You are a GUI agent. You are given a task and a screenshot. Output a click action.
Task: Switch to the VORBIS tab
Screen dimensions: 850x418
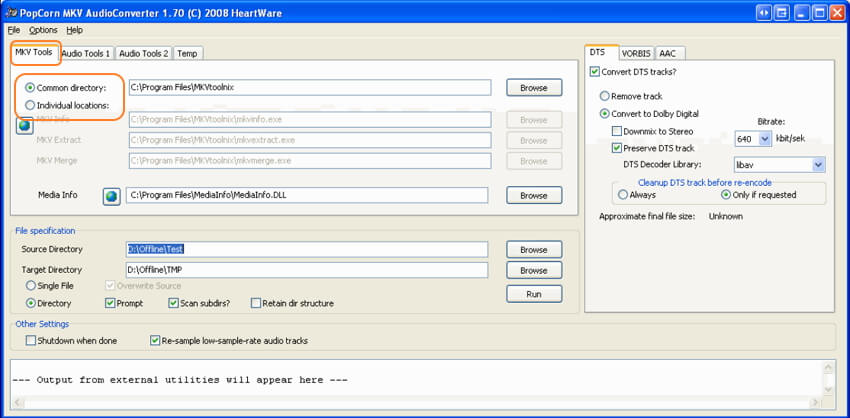[x=636, y=53]
